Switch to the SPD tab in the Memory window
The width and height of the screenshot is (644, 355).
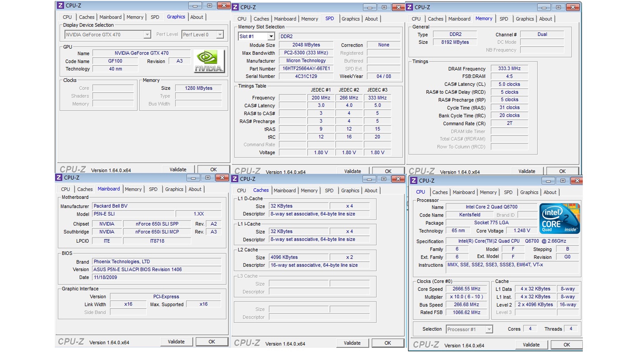[503, 19]
